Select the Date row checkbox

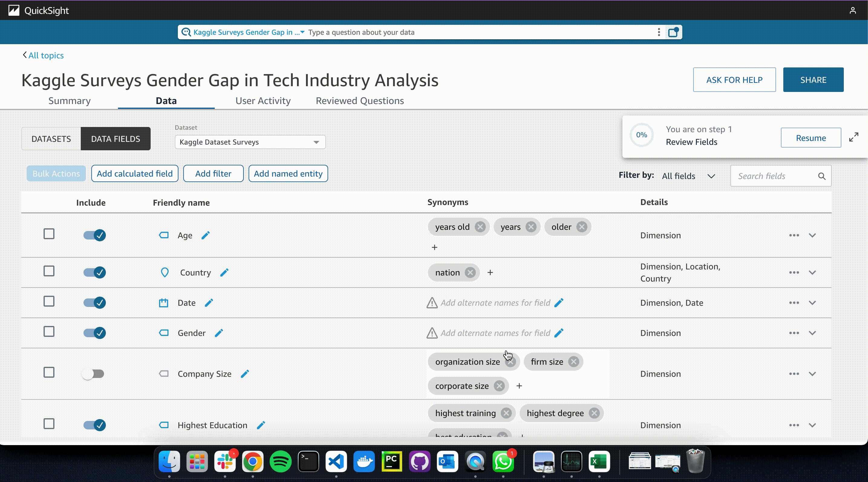coord(49,301)
